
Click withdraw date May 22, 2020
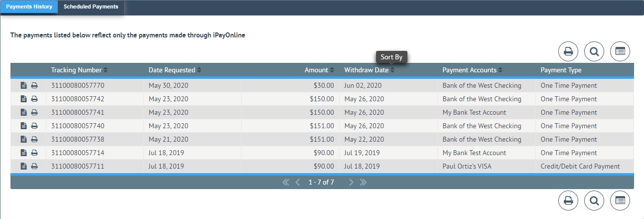(364, 139)
